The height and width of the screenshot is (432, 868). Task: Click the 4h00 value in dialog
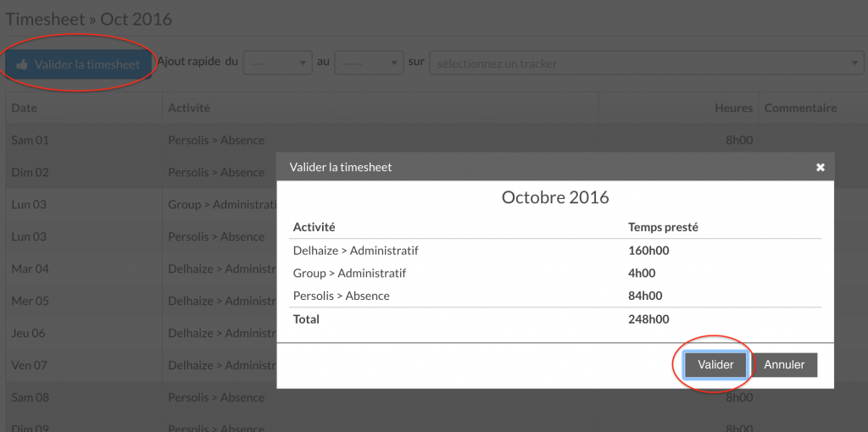click(643, 274)
